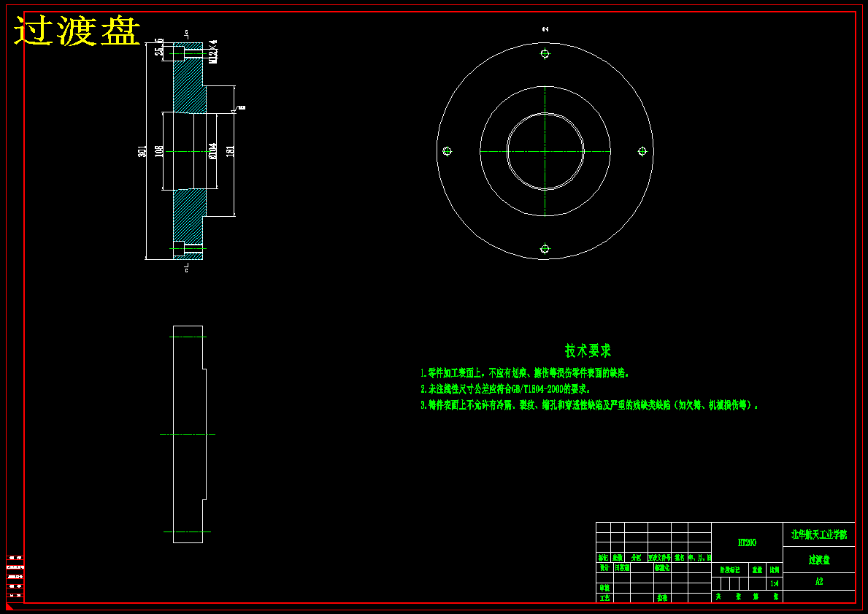This screenshot has height=614, width=868.
Task: Click the 重量 label cell
Action: (x=757, y=569)
